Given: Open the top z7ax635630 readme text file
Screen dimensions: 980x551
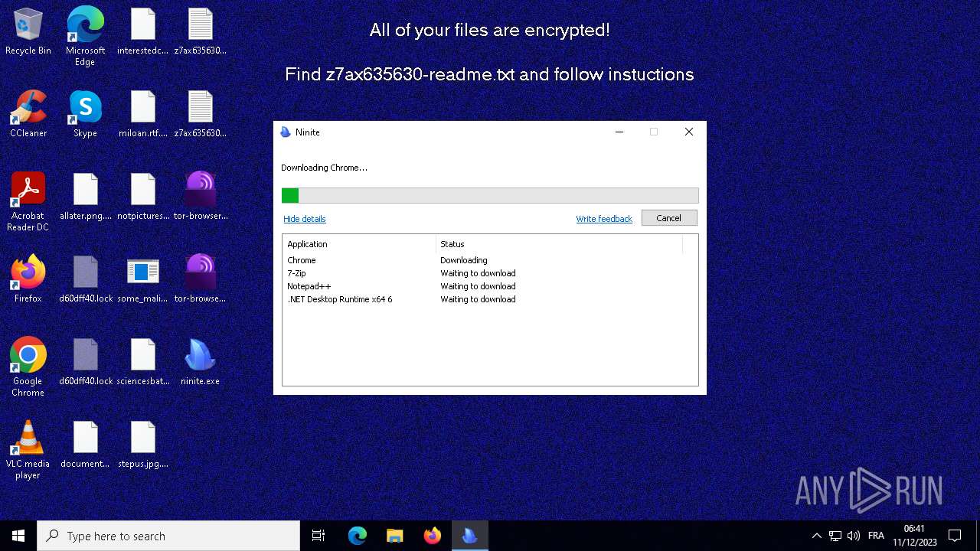Looking at the screenshot, I should click(200, 32).
